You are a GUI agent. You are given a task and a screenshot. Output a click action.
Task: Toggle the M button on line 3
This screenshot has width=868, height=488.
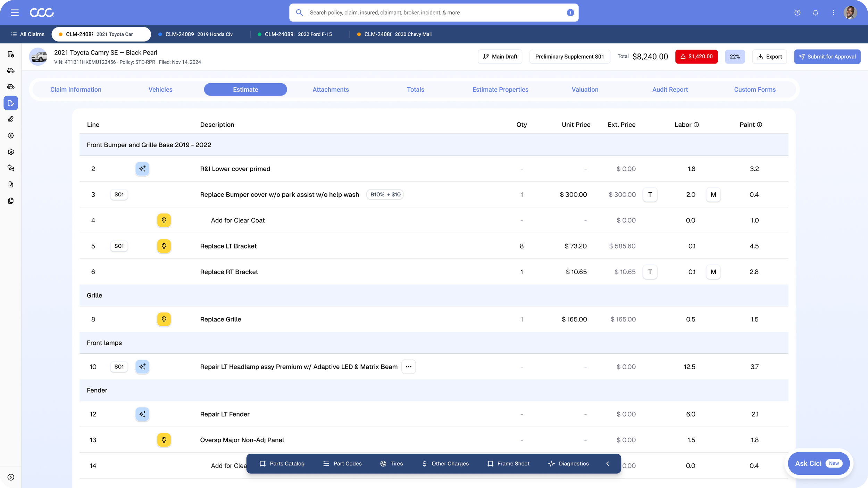point(713,195)
